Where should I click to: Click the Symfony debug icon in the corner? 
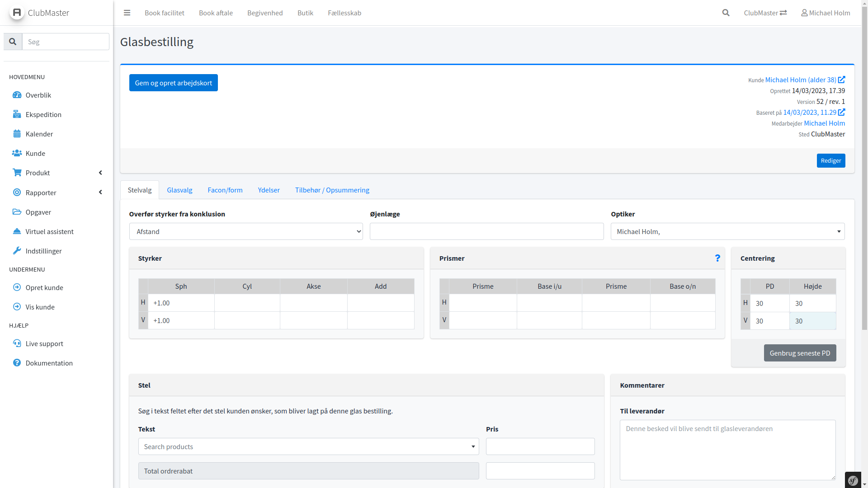tap(853, 480)
